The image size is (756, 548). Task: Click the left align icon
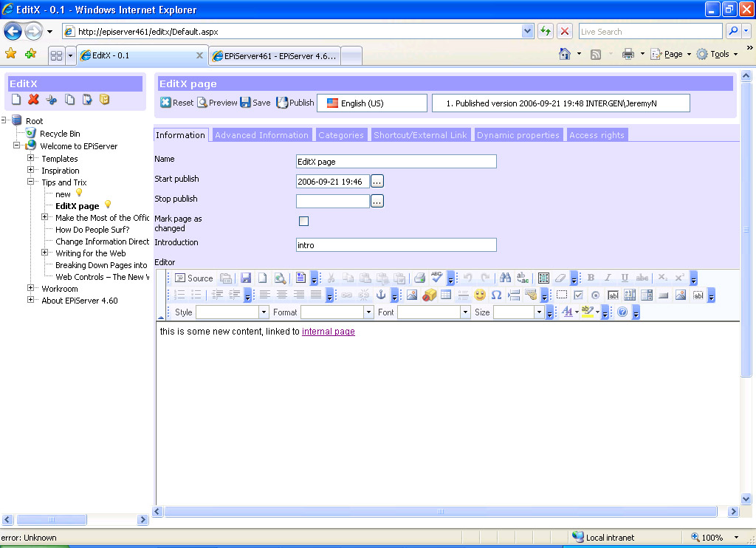pyautogui.click(x=264, y=295)
